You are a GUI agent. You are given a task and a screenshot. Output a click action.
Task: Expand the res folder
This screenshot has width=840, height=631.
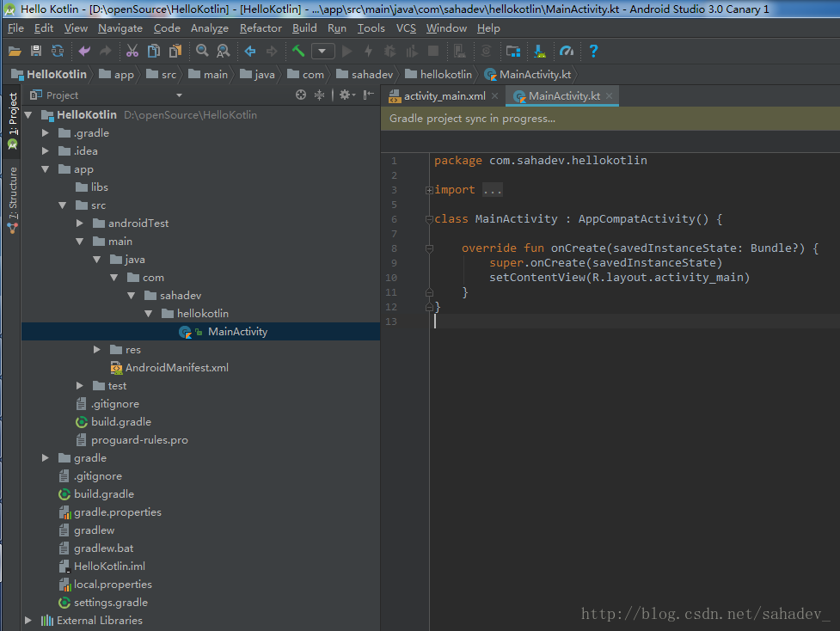pyautogui.click(x=97, y=349)
